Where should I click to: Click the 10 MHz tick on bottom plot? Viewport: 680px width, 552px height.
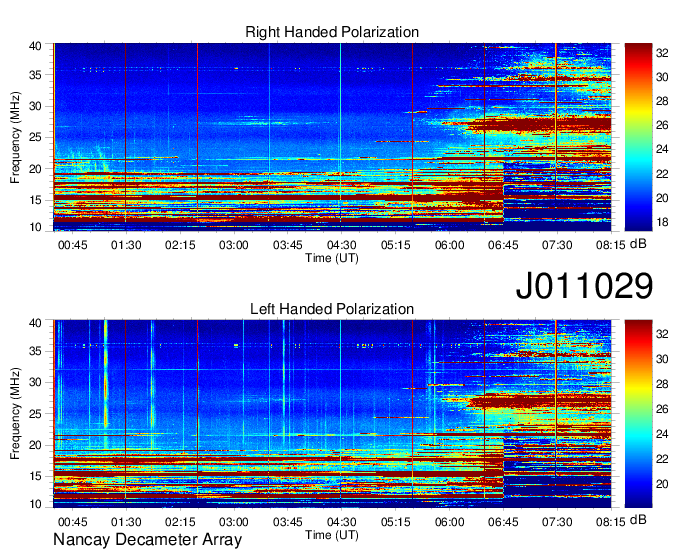coord(35,504)
